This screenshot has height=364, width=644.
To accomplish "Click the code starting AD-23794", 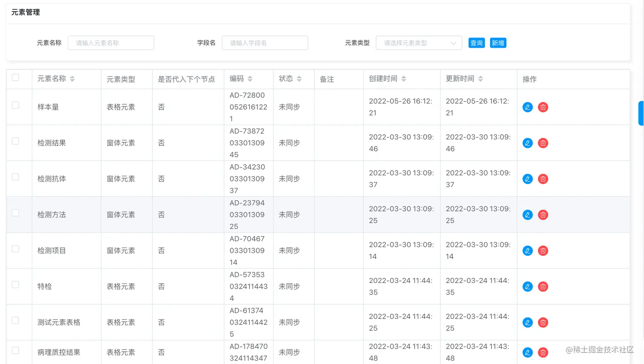I will pyautogui.click(x=247, y=215).
